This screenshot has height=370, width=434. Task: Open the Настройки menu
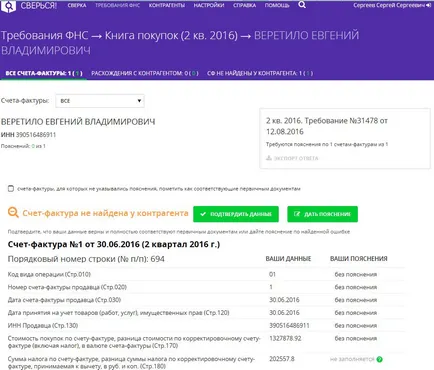[209, 6]
